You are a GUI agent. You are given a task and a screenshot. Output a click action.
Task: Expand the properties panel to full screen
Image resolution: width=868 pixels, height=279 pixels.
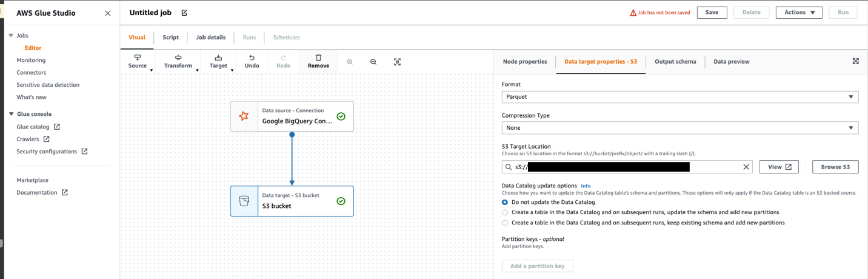pos(855,61)
